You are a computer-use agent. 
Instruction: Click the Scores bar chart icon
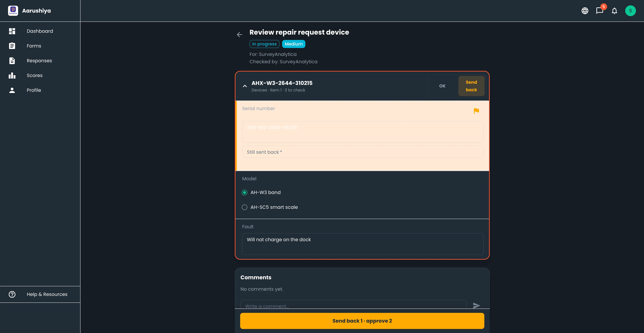(12, 75)
